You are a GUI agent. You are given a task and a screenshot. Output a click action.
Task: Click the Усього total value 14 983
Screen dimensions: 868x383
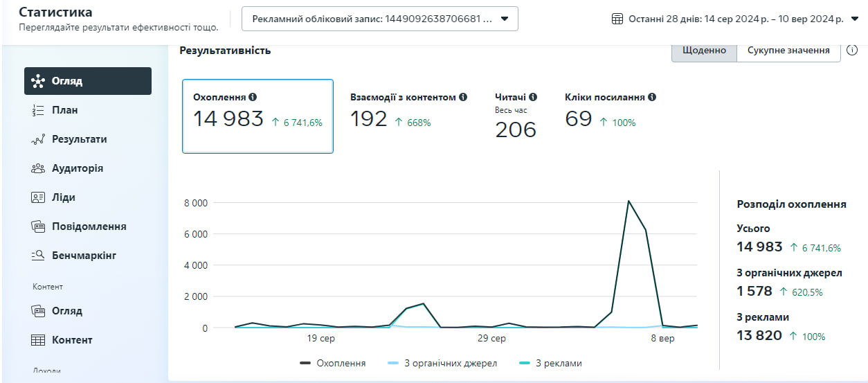click(x=759, y=247)
